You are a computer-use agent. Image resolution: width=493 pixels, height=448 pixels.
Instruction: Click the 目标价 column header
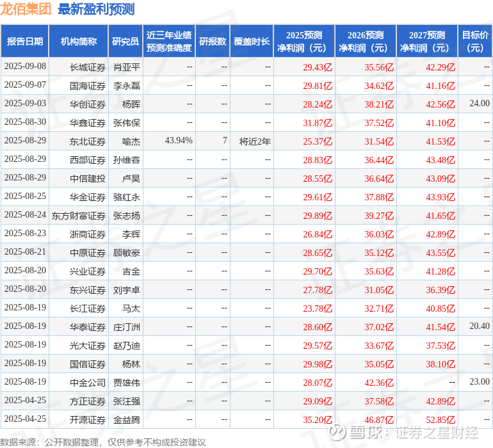pyautogui.click(x=475, y=41)
